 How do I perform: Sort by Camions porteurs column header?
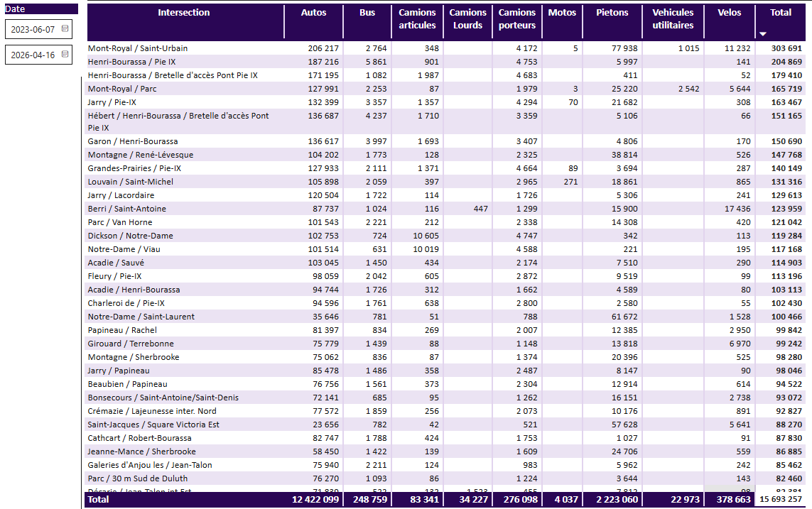[516, 18]
